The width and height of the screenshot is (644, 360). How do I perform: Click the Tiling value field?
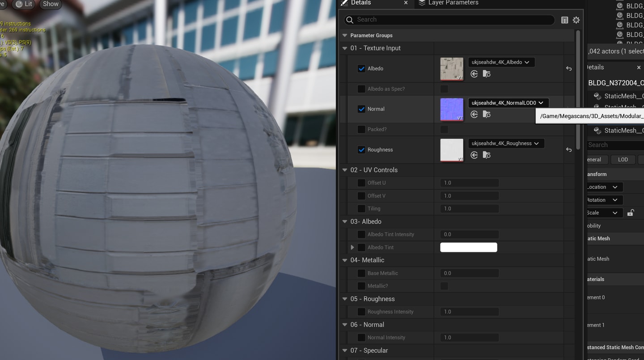[x=470, y=208]
